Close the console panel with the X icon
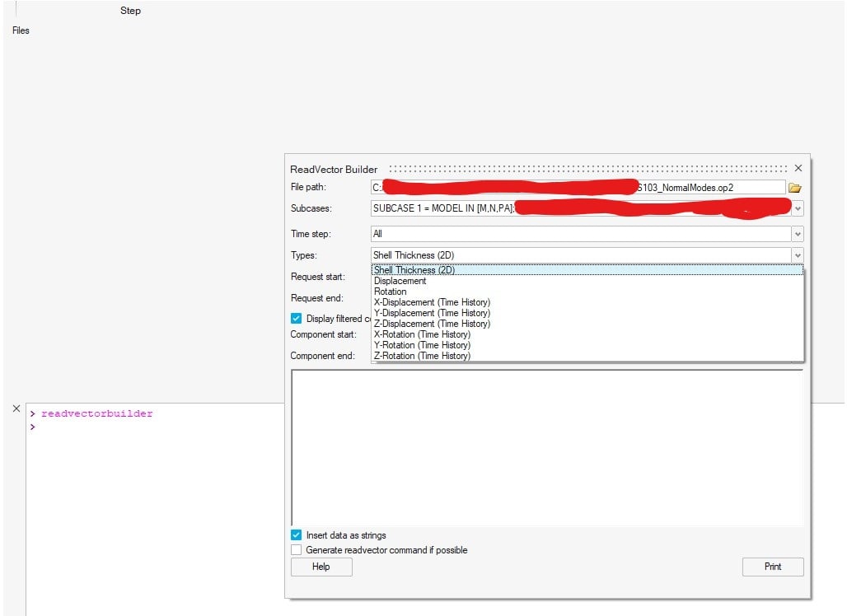The height and width of the screenshot is (616, 847). click(x=16, y=408)
